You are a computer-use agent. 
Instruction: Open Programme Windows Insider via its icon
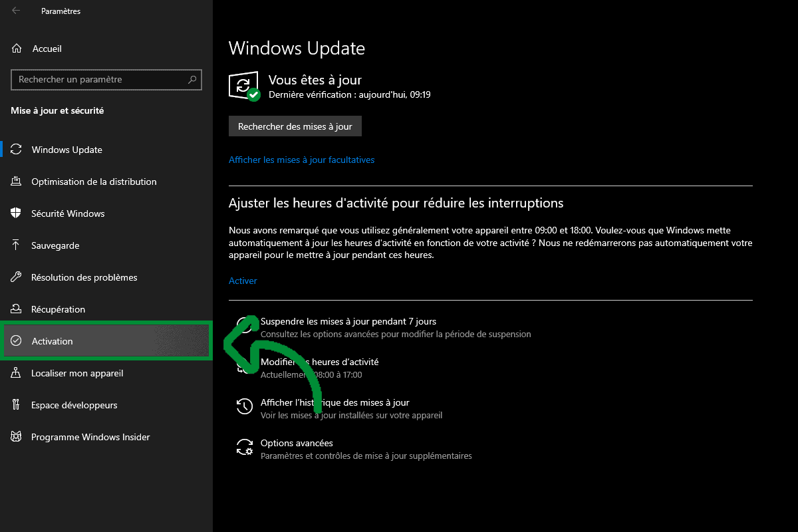(x=17, y=437)
